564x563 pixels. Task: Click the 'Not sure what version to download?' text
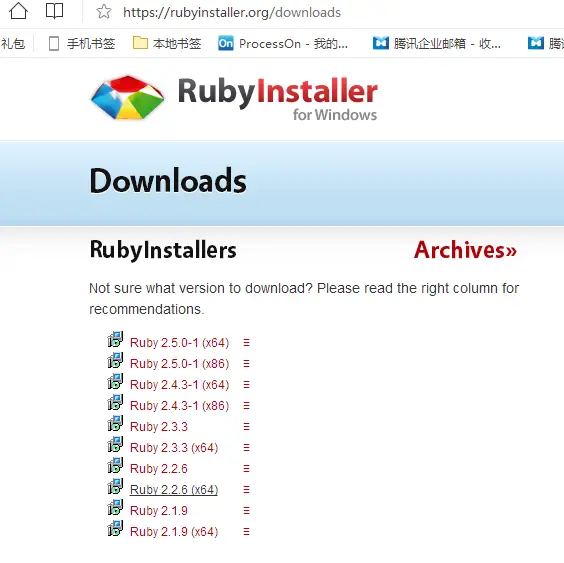(x=201, y=288)
